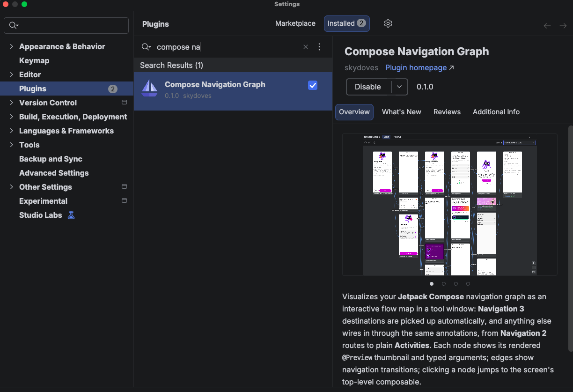Screen dimensions: 573x392
Task: Select Experimental settings item
Action: [43, 201]
